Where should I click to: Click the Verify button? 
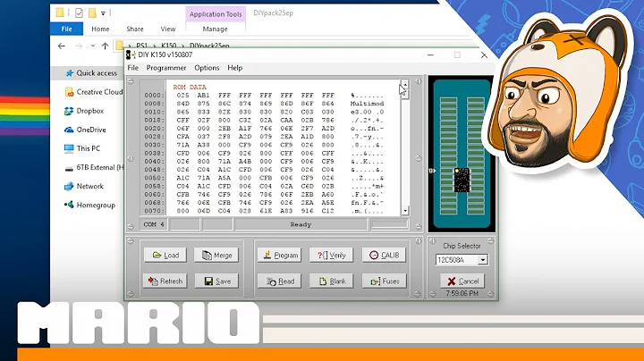click(332, 256)
